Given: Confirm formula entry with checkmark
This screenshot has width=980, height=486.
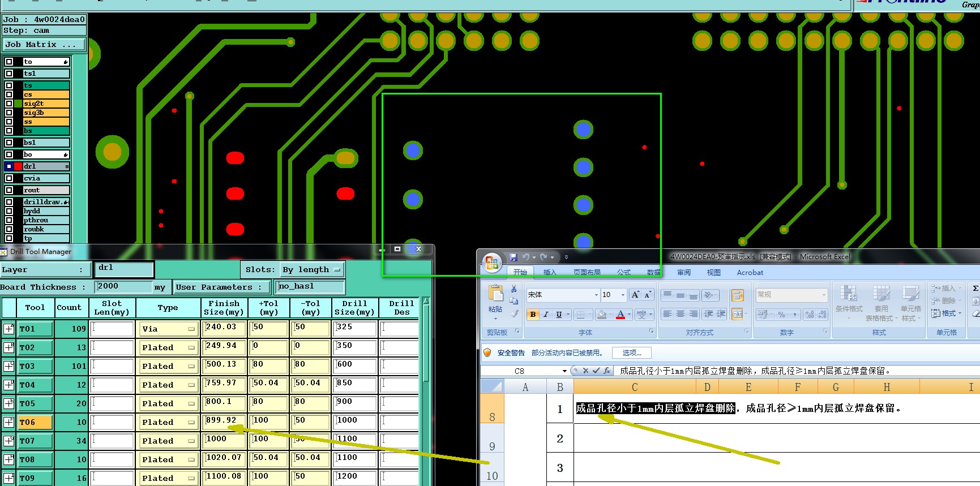Looking at the screenshot, I should point(596,371).
